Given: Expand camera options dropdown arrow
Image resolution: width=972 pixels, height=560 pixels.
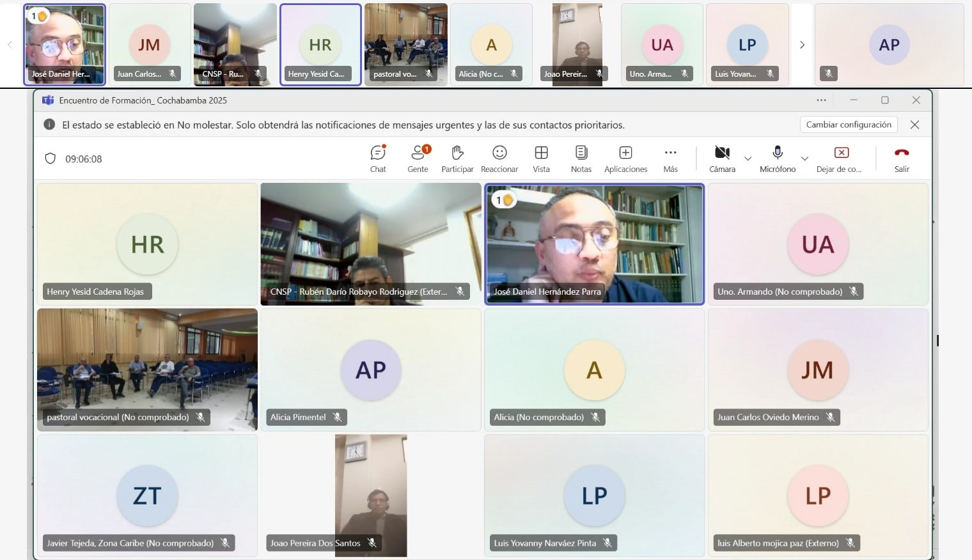Looking at the screenshot, I should click(748, 159).
